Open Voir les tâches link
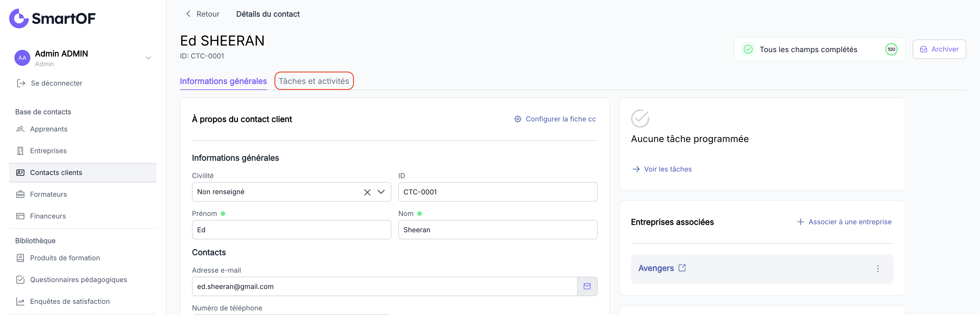 click(x=668, y=169)
